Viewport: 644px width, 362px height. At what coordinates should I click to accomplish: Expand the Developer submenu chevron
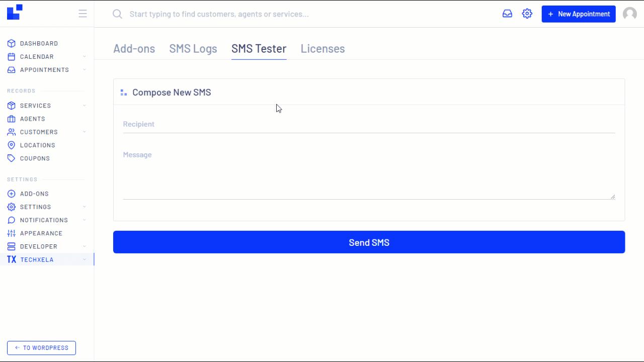84,246
